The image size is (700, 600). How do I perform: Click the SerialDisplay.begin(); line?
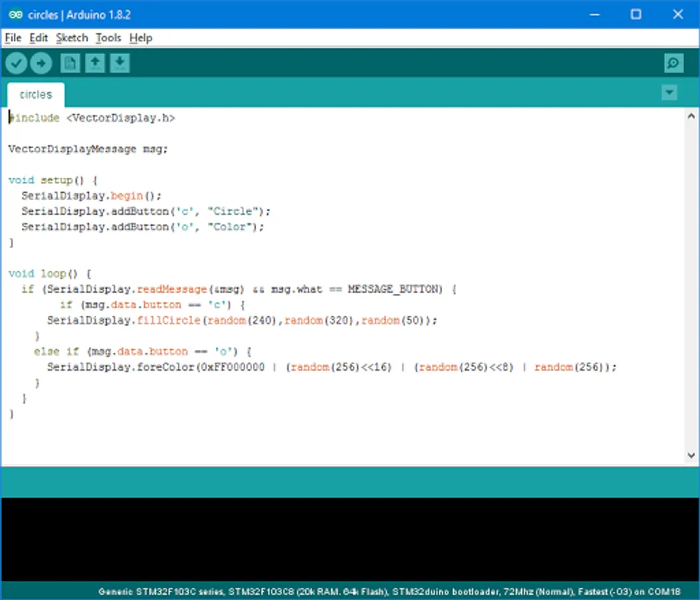coord(91,195)
